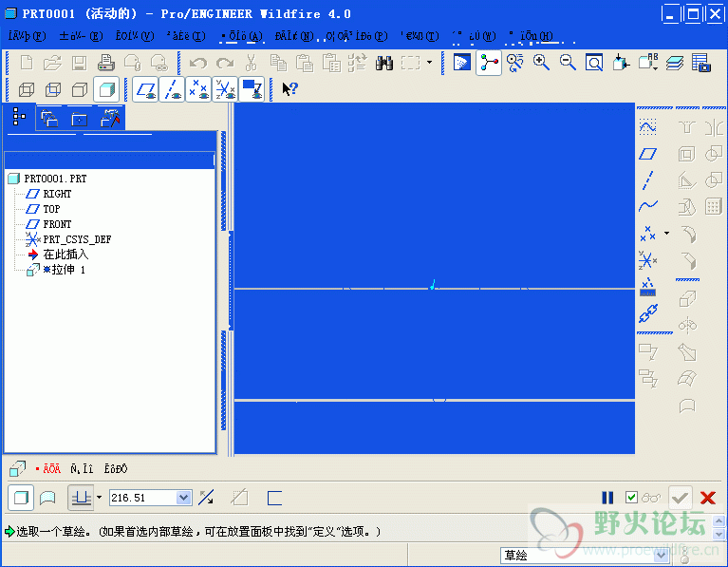Open the select box dropdown arrow in toolbar

[x=429, y=63]
